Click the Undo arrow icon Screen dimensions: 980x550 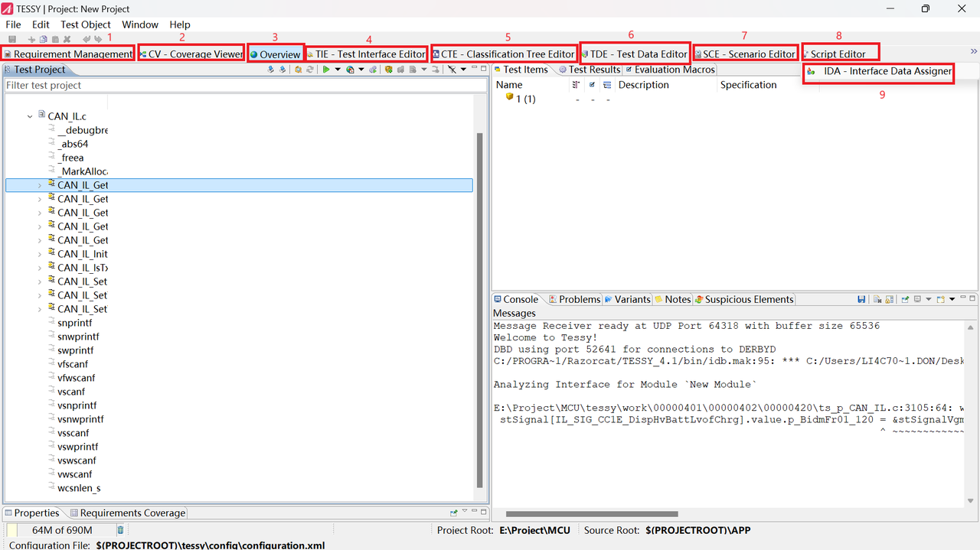tap(87, 39)
